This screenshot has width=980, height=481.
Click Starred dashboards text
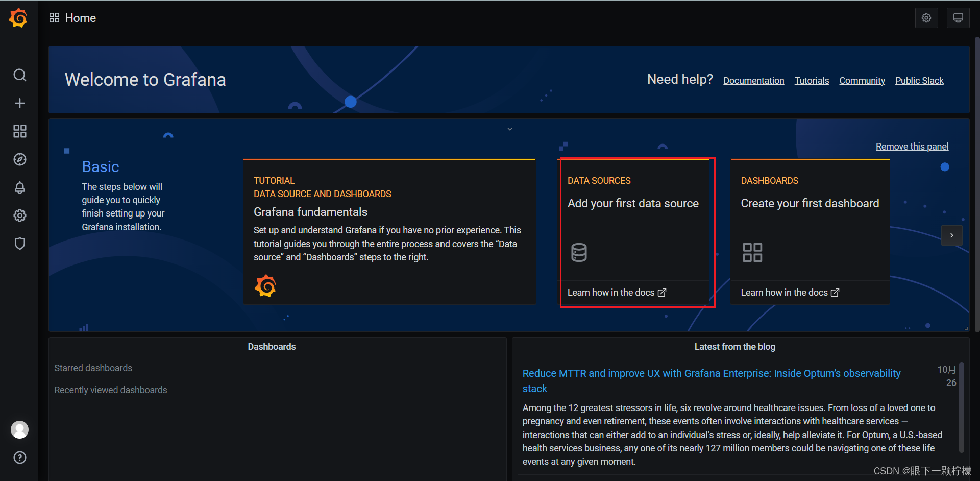[93, 368]
